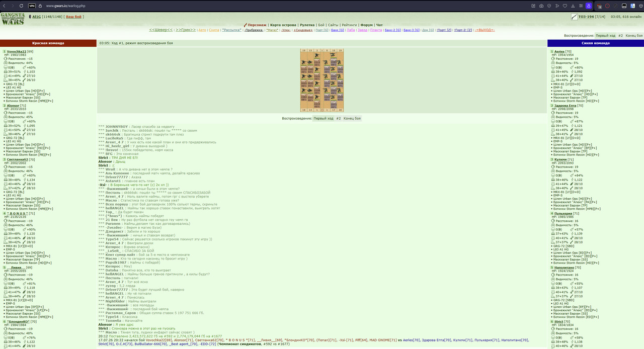Open Наполитано player profile
644x349 pixels.
pyautogui.click(x=564, y=268)
